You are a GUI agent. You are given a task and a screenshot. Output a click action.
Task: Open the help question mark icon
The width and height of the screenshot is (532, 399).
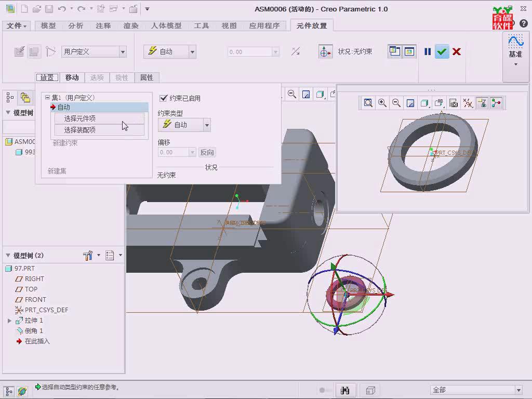(x=524, y=23)
